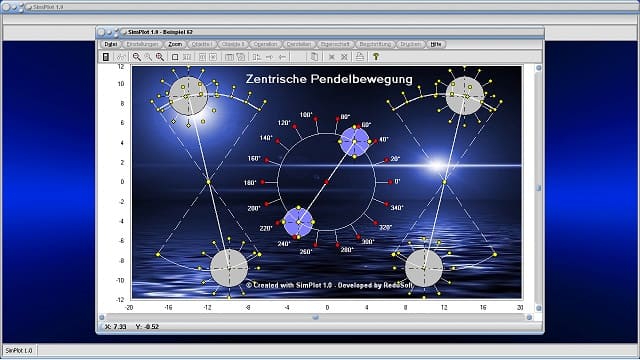Click the lower blue disc on the circle
Image resolution: width=640 pixels, height=360 pixels.
coord(298,222)
